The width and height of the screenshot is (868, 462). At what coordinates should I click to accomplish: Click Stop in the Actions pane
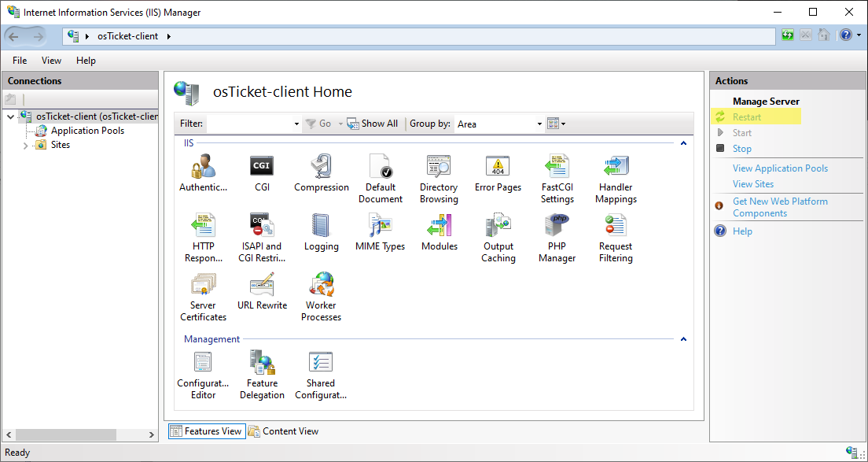click(741, 149)
